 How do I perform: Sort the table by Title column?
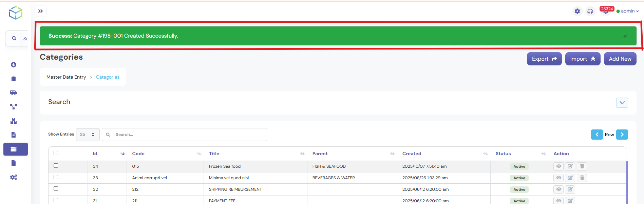tap(214, 154)
